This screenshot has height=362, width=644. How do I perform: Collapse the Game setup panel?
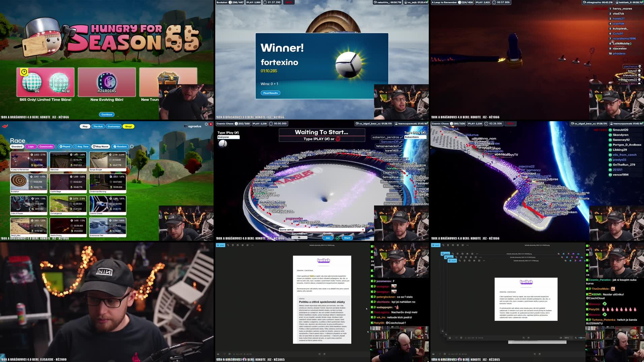[363, 230]
